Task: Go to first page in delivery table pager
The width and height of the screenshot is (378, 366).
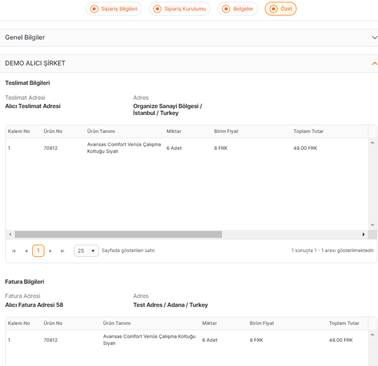Action: point(14,251)
